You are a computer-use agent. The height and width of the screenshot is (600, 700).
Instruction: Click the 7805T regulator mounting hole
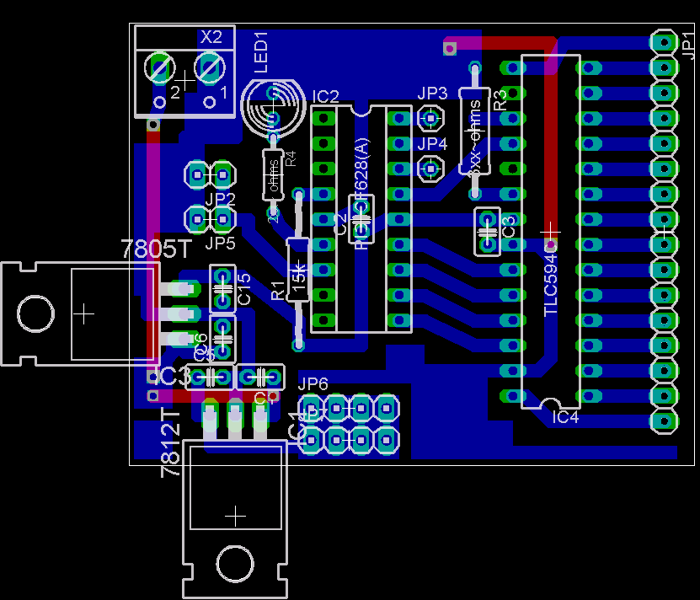click(37, 314)
